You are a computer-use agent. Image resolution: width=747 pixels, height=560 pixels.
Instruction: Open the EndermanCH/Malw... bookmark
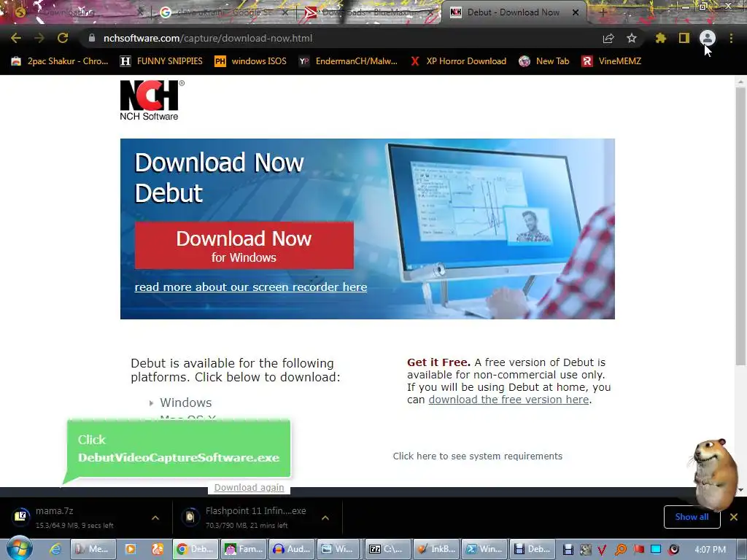349,61
